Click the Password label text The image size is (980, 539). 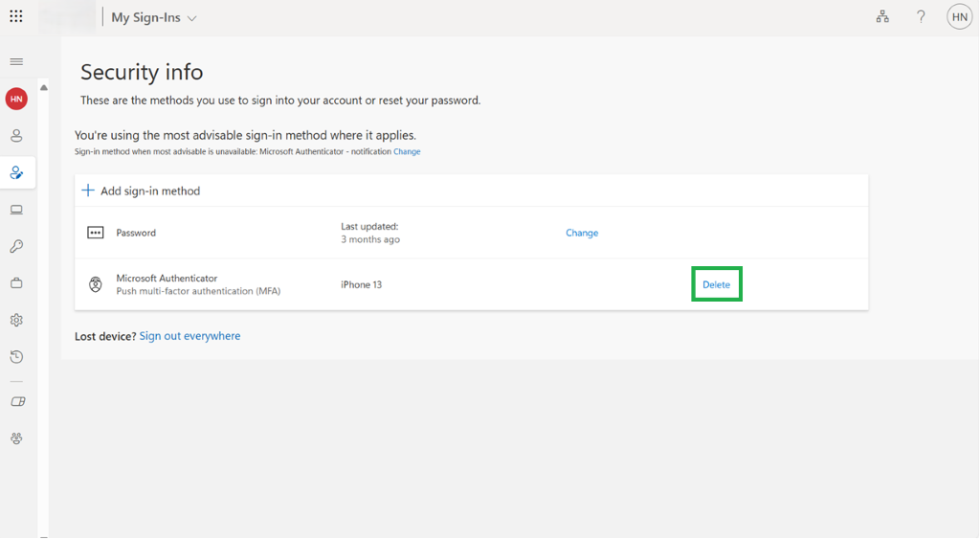136,233
